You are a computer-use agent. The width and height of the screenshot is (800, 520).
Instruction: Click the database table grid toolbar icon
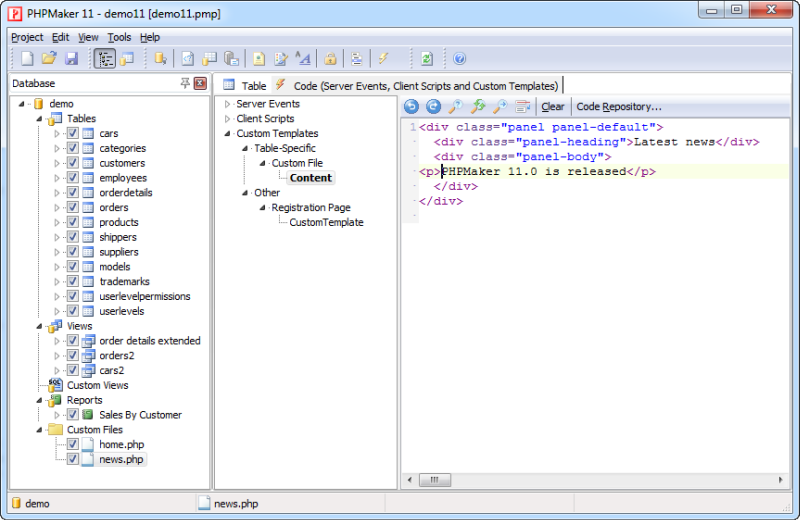[x=209, y=59]
